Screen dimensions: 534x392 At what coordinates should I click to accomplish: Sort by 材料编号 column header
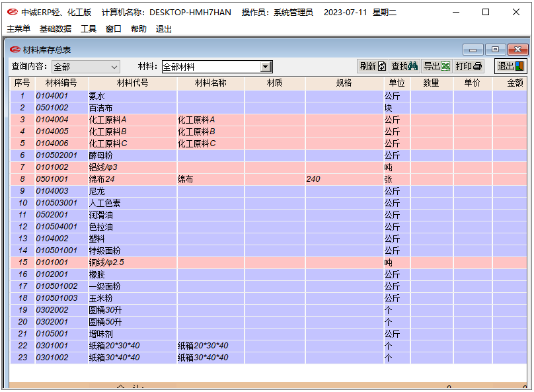61,83
